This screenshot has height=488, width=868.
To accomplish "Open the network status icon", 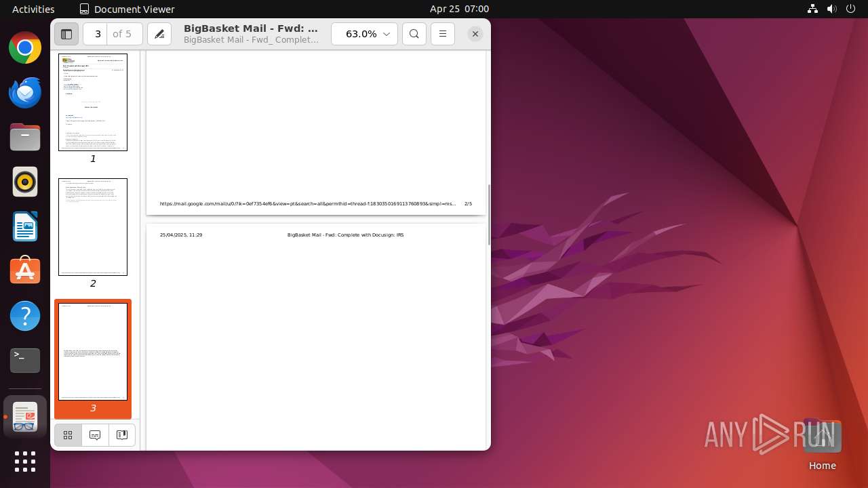I will 812,9.
